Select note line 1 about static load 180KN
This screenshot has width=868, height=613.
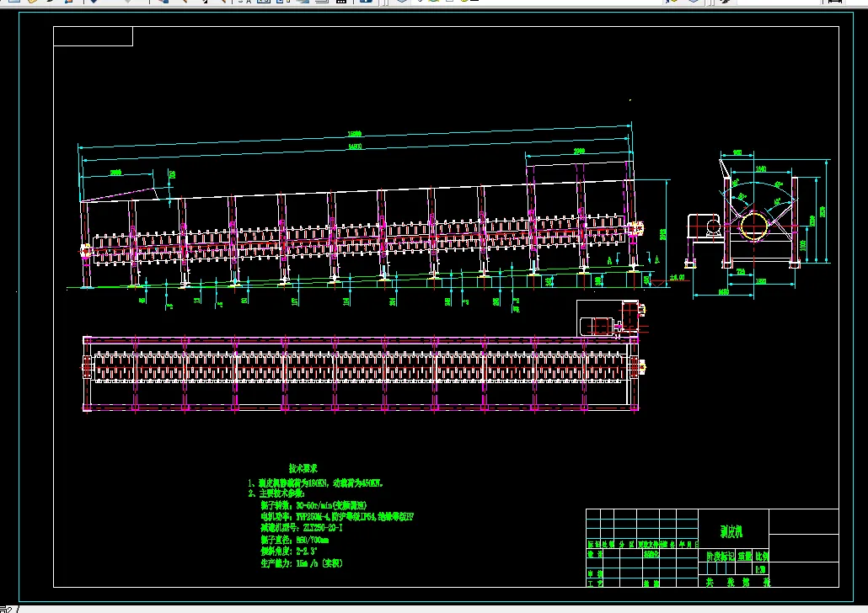(x=315, y=483)
